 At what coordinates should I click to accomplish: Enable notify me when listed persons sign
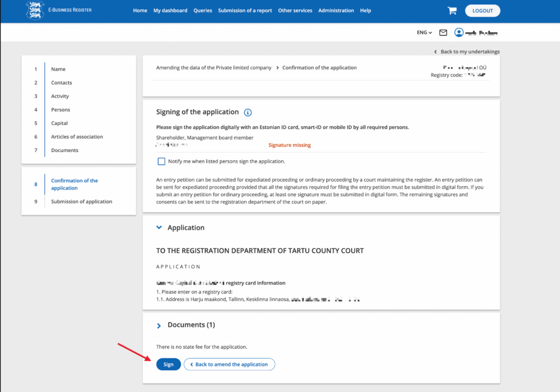click(161, 161)
